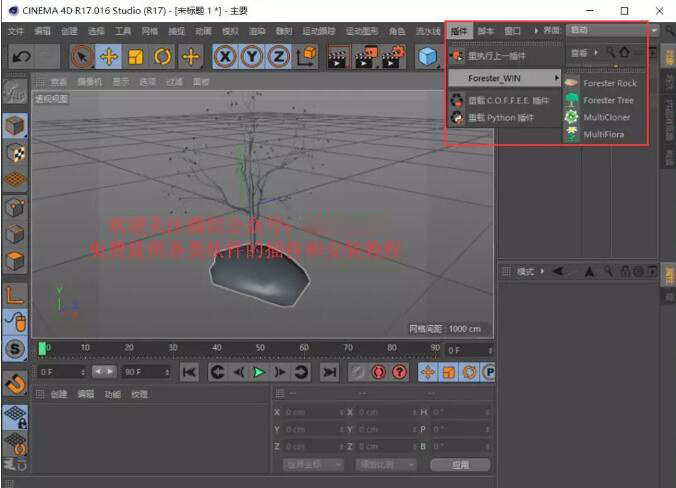Click the green Play button
This screenshot has height=488, width=676.
[x=259, y=372]
